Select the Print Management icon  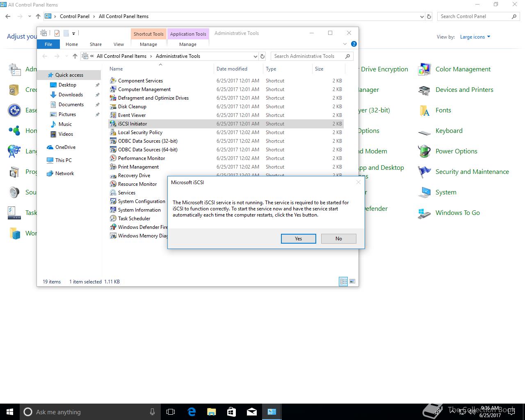pos(113,167)
